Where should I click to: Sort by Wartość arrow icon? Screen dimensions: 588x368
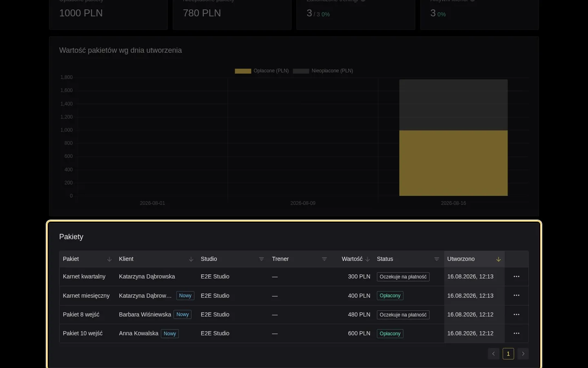pyautogui.click(x=367, y=259)
